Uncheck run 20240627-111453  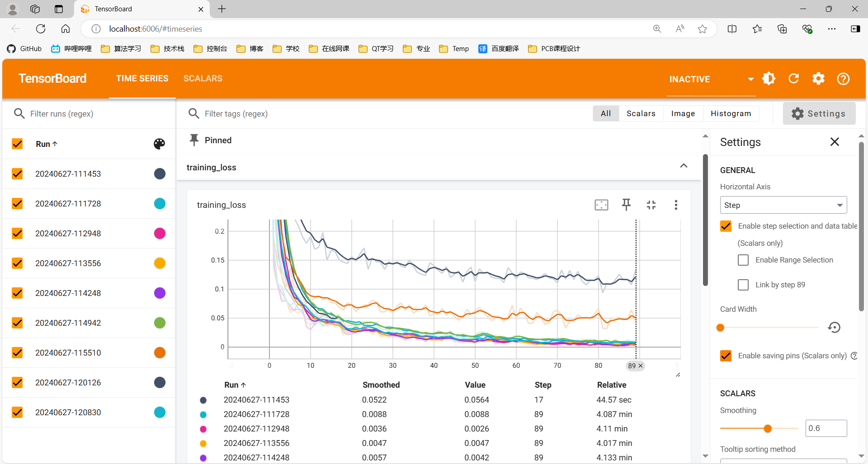coord(17,174)
